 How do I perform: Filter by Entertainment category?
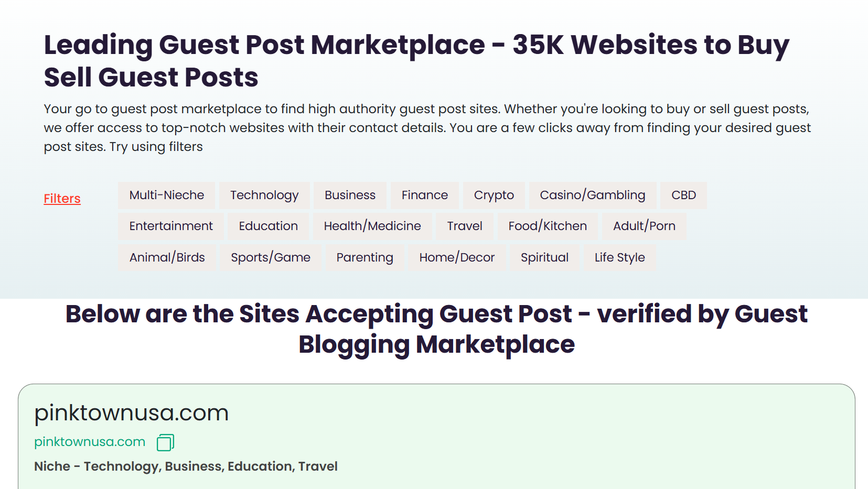pos(171,226)
